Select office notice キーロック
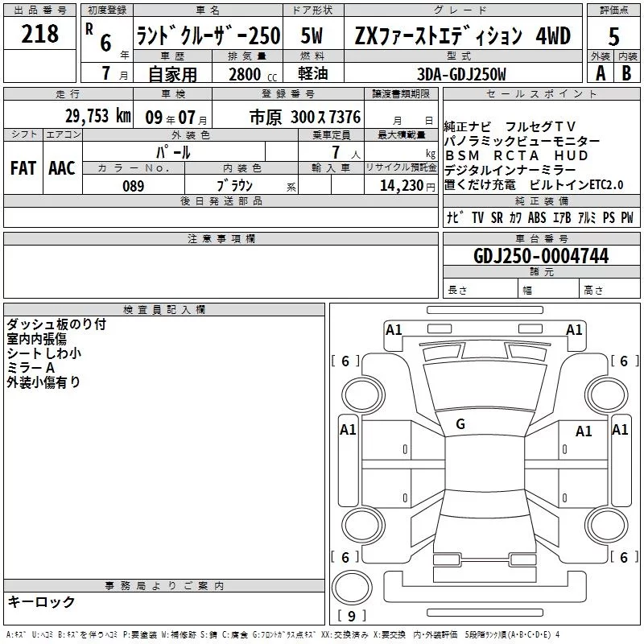This screenshot has width=644, height=644. tap(41, 601)
